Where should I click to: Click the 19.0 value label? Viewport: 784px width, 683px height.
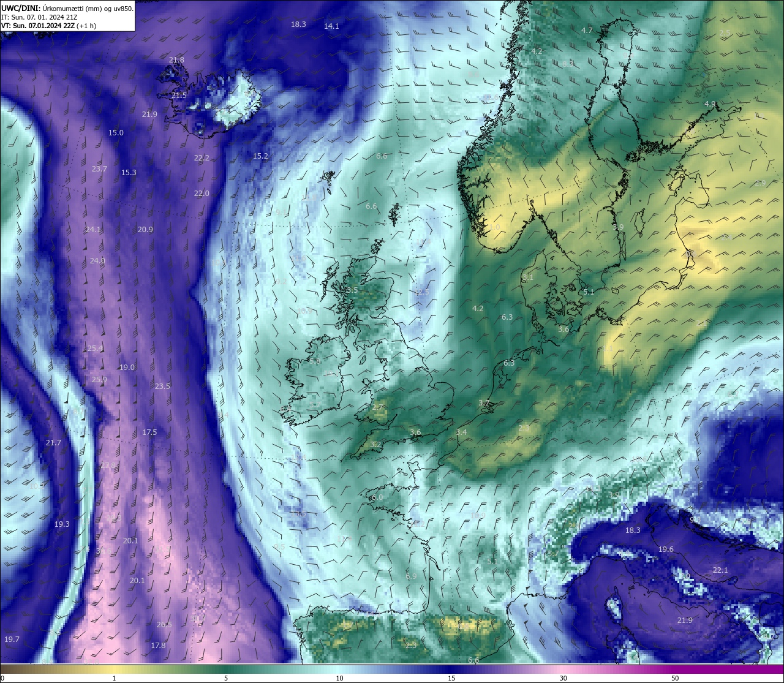coord(127,368)
